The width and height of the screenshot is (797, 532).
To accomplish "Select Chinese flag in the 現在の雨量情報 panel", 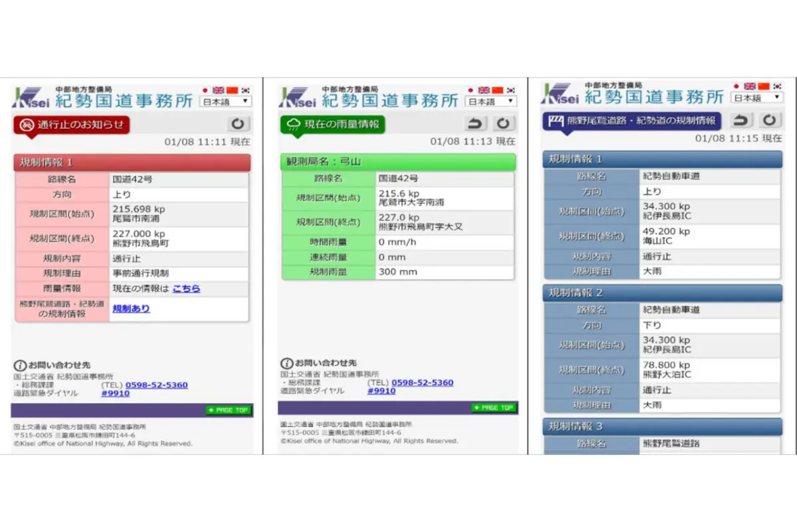I will coord(497,90).
